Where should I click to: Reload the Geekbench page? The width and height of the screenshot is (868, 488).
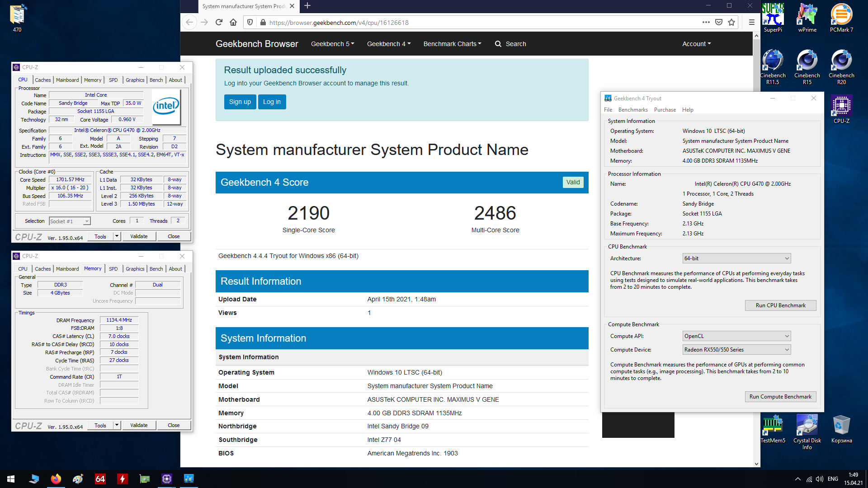tap(219, 22)
